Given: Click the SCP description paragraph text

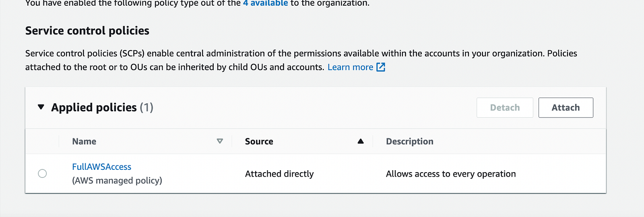Looking at the screenshot, I should point(301,60).
